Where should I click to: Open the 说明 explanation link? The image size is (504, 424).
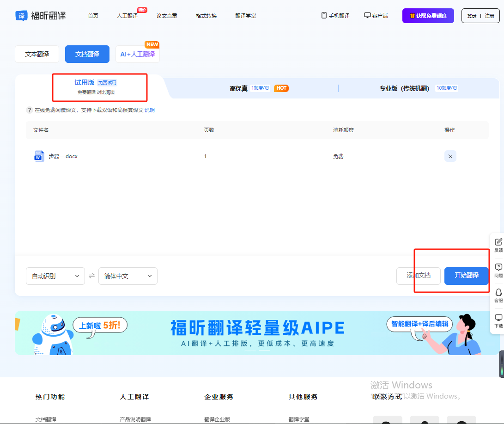[150, 110]
